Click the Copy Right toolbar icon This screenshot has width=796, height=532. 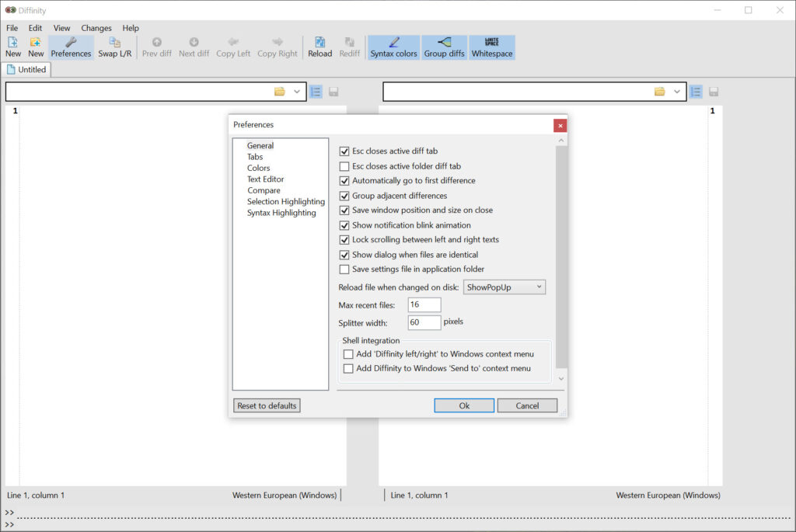click(x=278, y=47)
